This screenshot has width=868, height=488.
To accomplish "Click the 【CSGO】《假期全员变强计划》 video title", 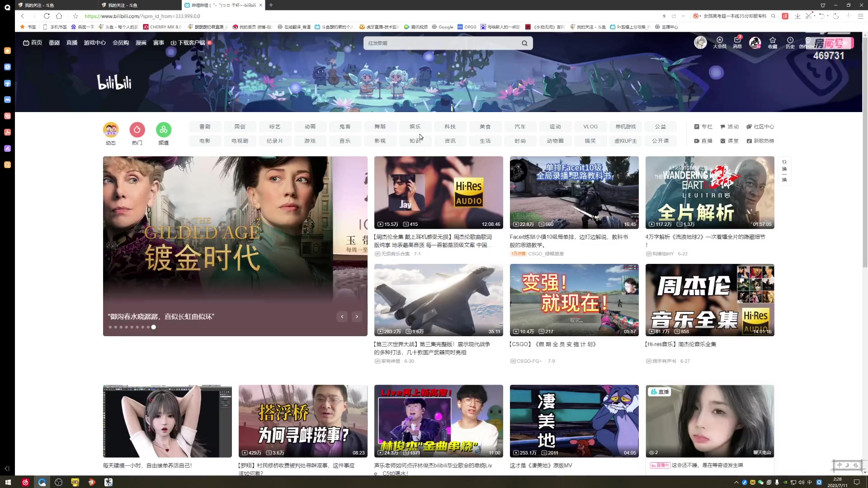I will (553, 344).
